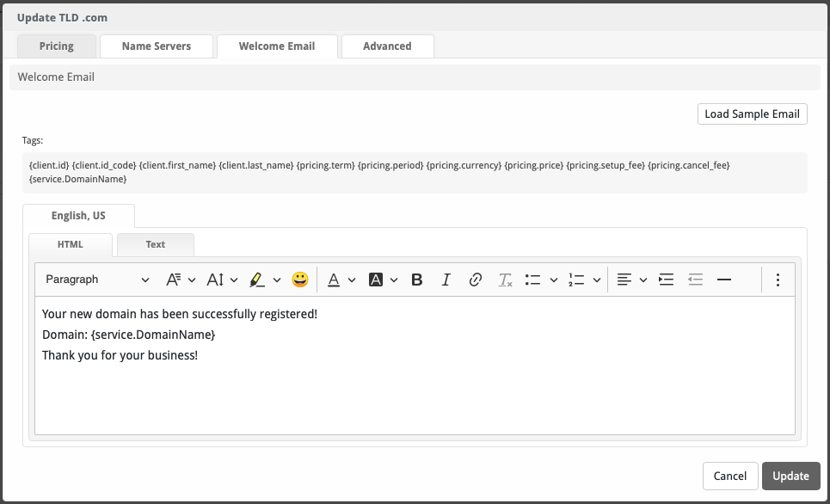This screenshot has height=504, width=830.
Task: Click the remove formatting icon
Action: (505, 280)
